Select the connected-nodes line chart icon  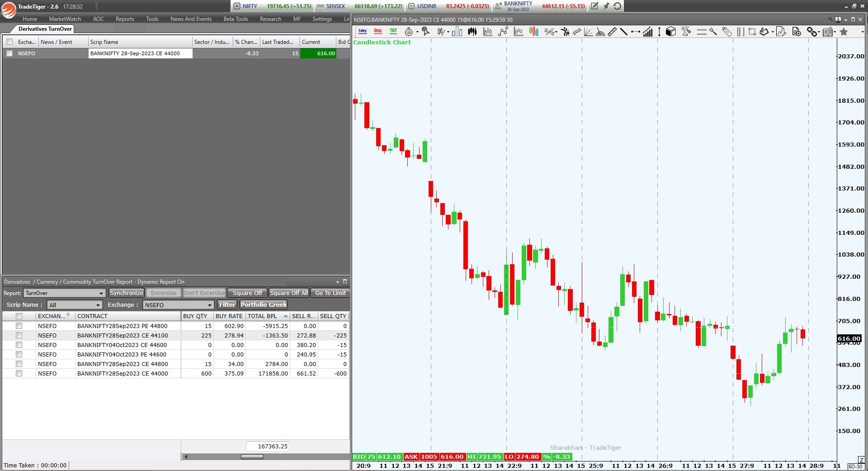503,32
